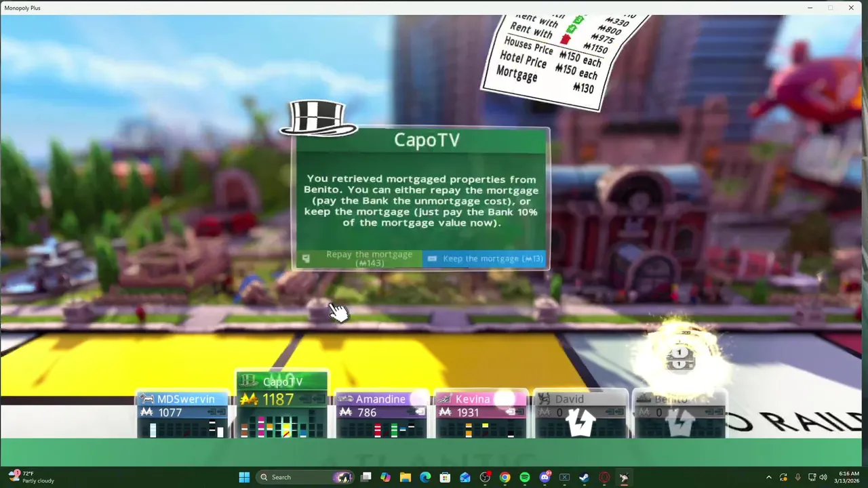Click the token icon beside Kevina's name
This screenshot has width=868, height=488.
pos(445,399)
